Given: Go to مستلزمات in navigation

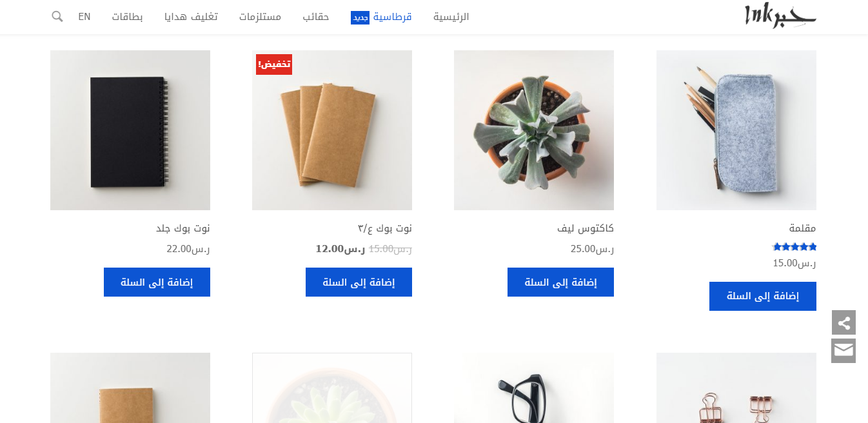Looking at the screenshot, I should (x=260, y=17).
